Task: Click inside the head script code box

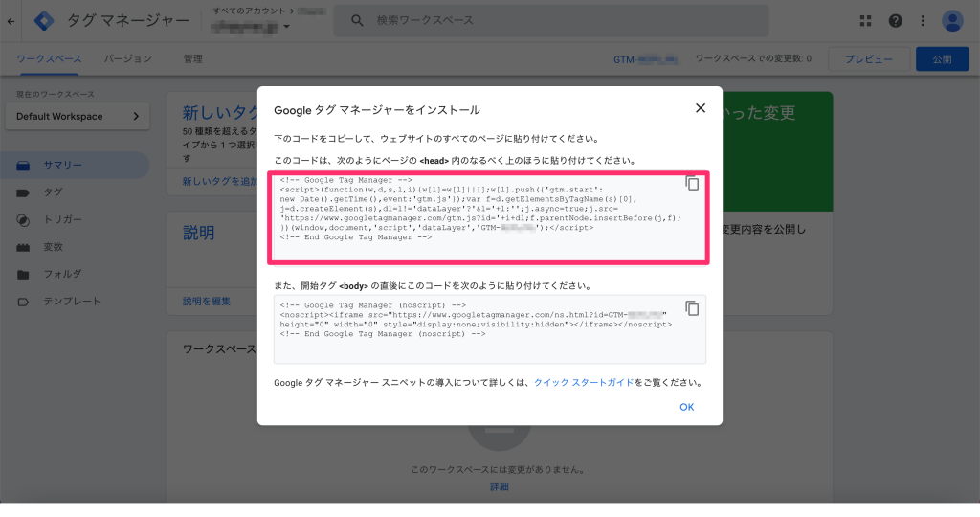Action: [x=489, y=217]
